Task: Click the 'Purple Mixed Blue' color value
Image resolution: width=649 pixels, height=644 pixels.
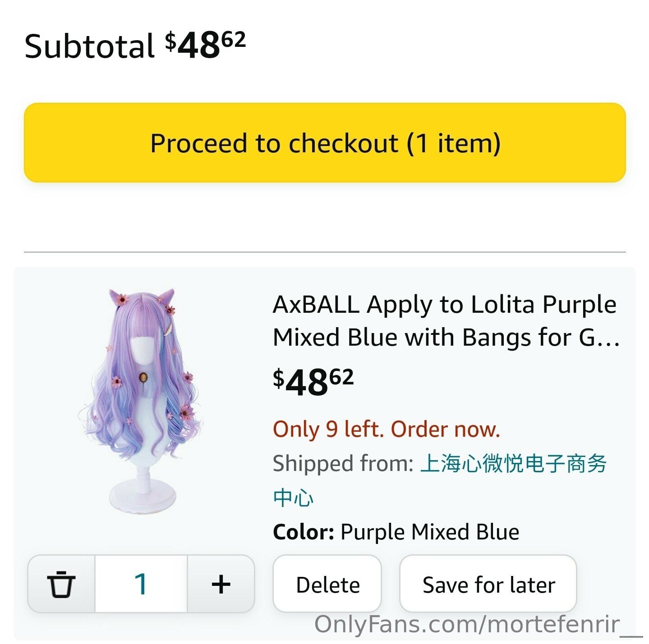Action: click(430, 532)
